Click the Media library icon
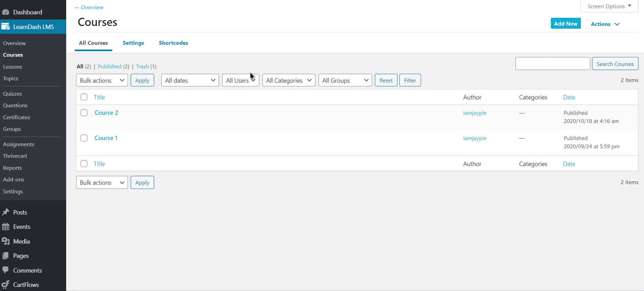The height and width of the screenshot is (291, 644). tap(6, 241)
